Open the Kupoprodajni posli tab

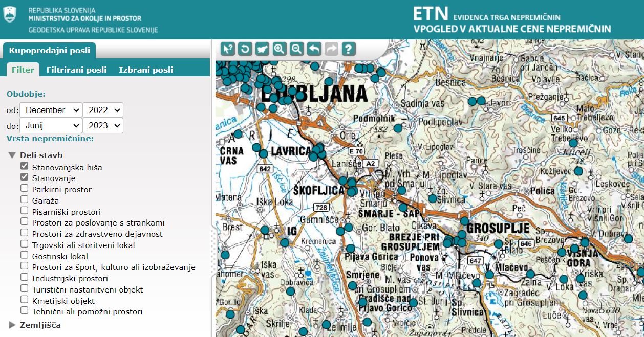[x=49, y=51]
